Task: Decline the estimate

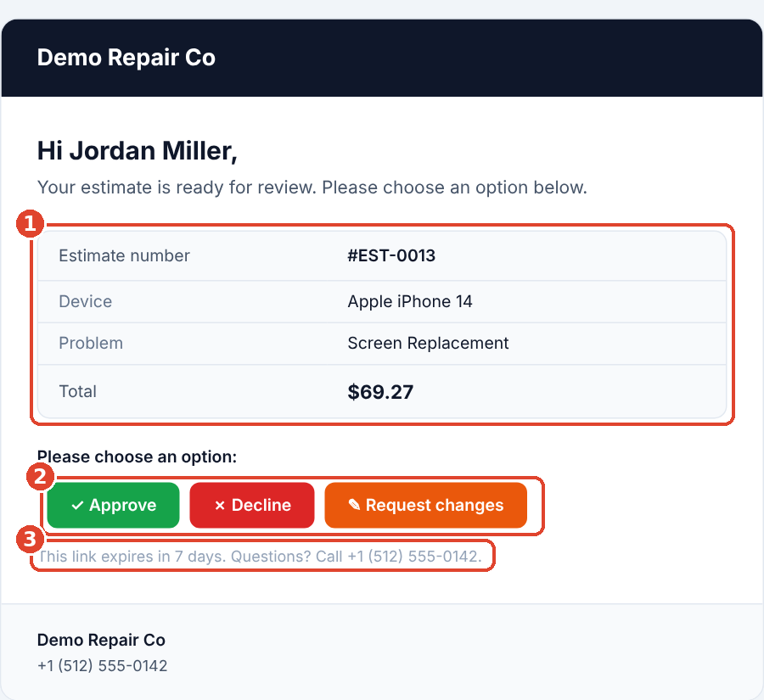Action: (252, 505)
